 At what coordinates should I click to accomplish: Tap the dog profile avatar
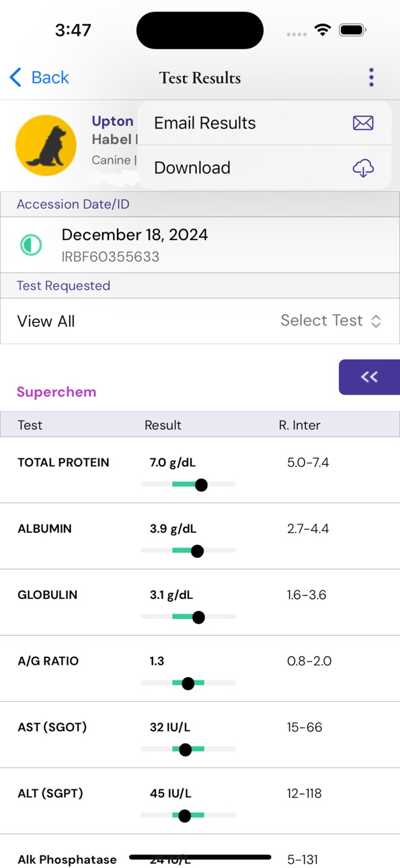tap(46, 145)
